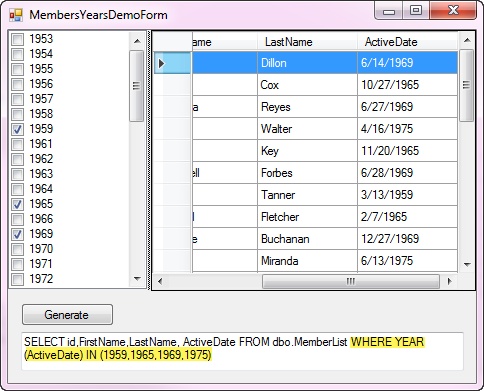The image size is (484, 391).
Task: Click year list scroll down arrow
Action: [137, 279]
